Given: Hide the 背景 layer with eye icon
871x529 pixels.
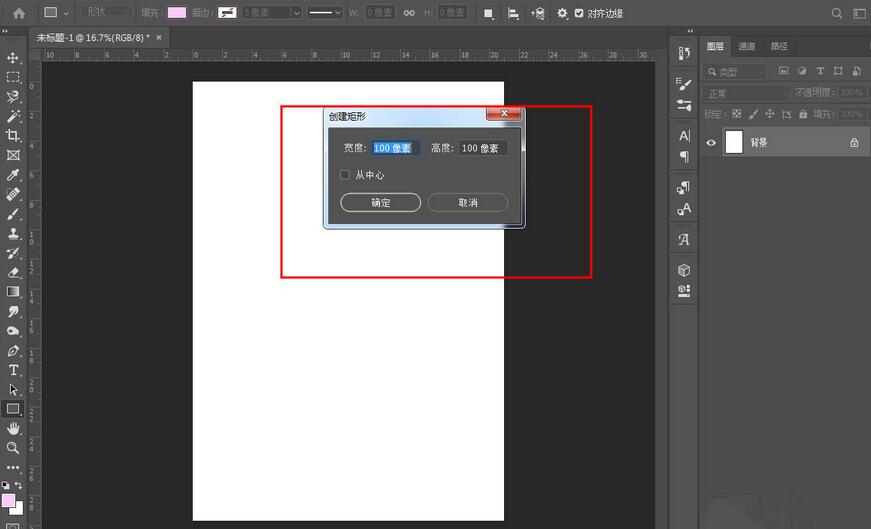Looking at the screenshot, I should pyautogui.click(x=711, y=143).
